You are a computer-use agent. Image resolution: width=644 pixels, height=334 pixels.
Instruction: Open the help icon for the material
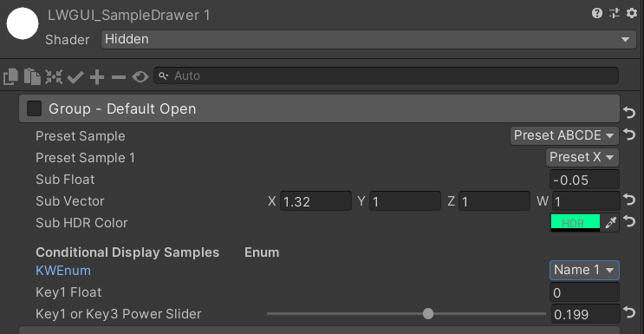597,14
